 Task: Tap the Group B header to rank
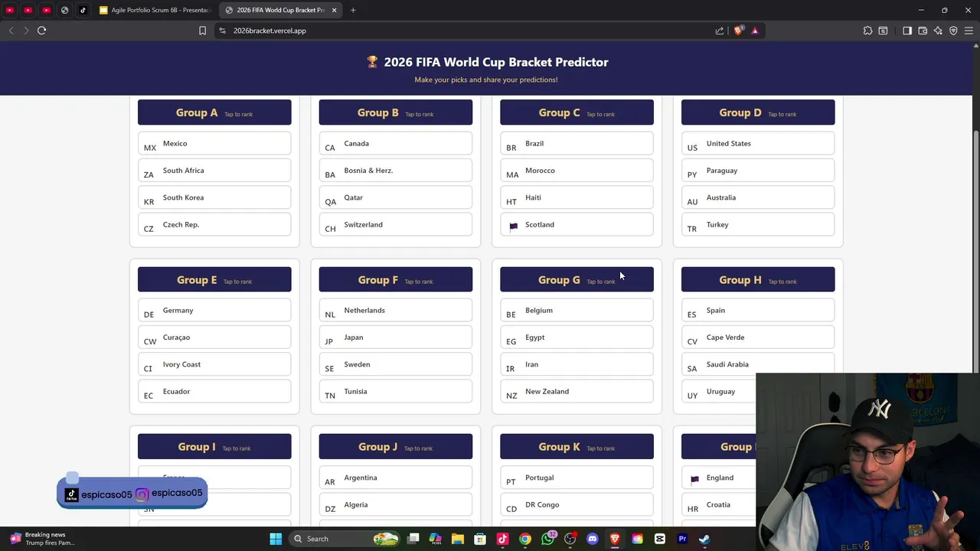[396, 112]
